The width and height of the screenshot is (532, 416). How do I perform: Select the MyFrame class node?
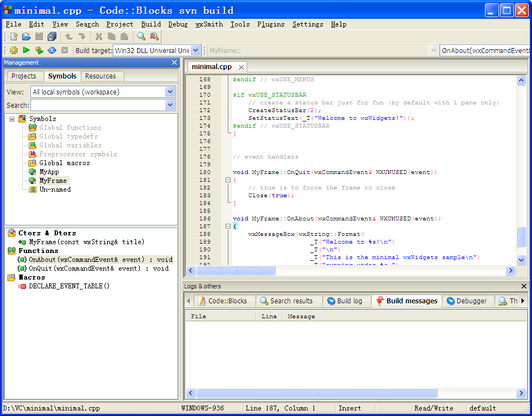click(53, 181)
